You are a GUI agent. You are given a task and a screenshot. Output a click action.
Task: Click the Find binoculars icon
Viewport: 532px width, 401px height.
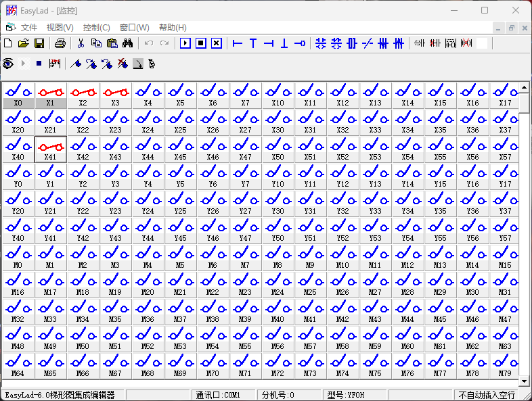pos(128,43)
